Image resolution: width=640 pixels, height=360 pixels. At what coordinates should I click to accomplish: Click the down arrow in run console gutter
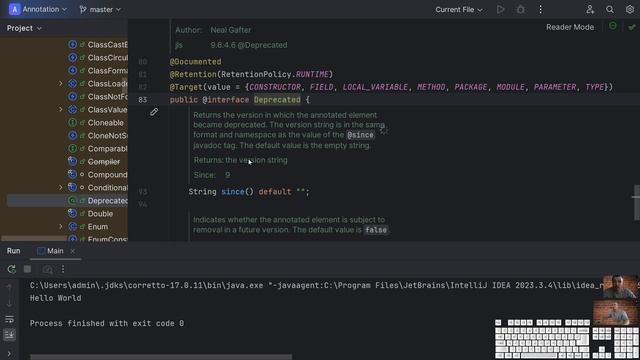[x=9, y=303]
